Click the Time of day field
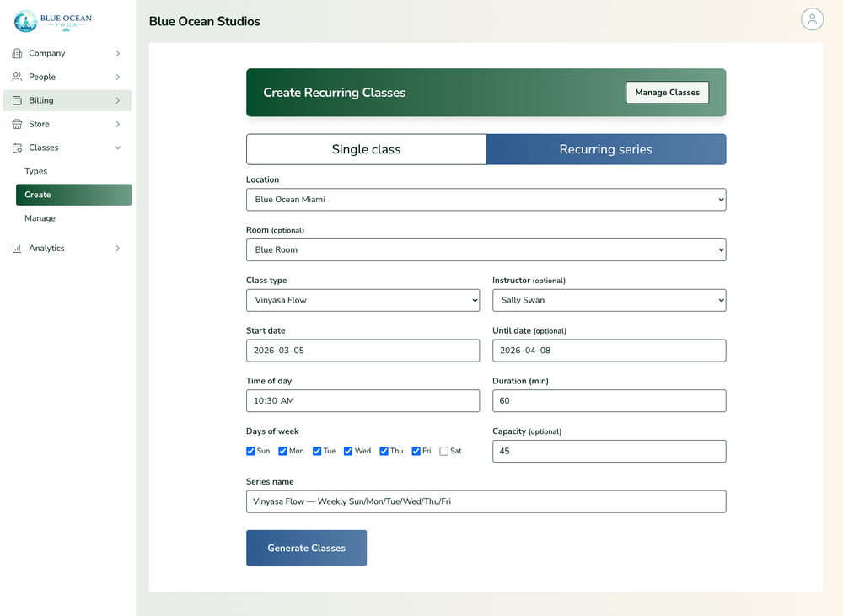This screenshot has height=616, width=843. point(362,401)
